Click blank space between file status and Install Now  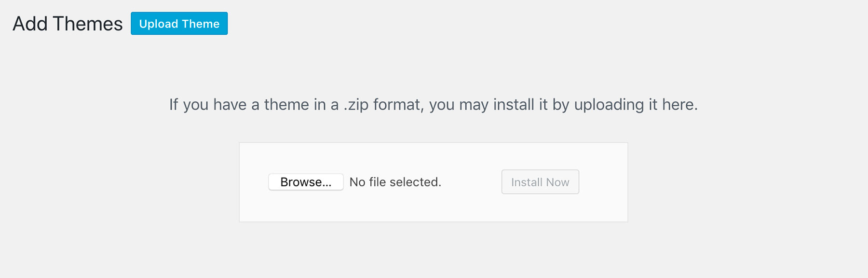click(472, 182)
